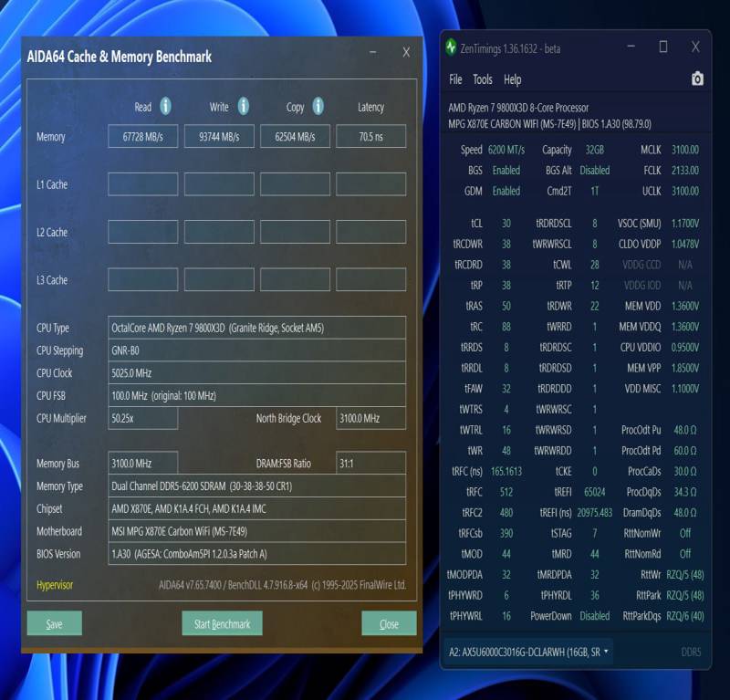Click the Save button in AIDA64

[55, 623]
